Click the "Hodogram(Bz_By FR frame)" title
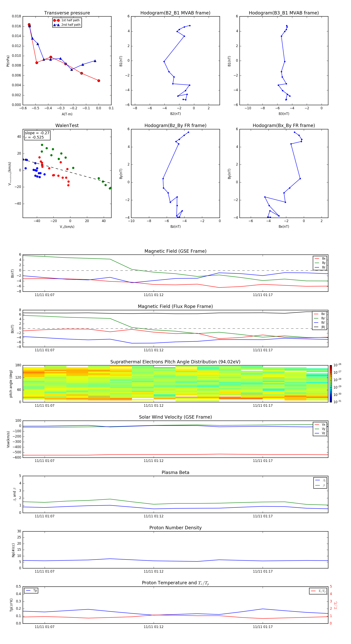The height and width of the screenshot is (644, 351). (175, 125)
